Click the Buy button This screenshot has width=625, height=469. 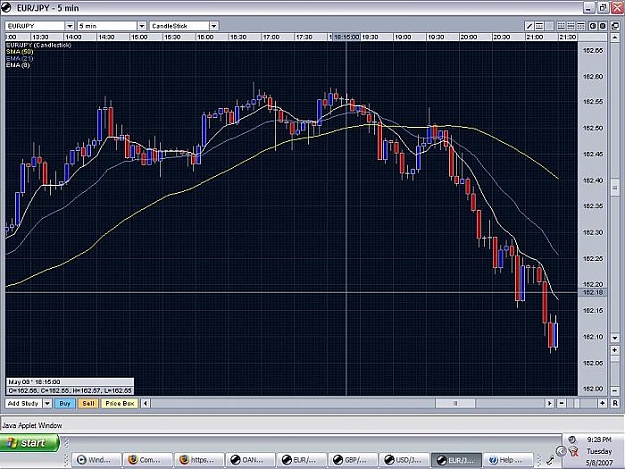pos(65,403)
